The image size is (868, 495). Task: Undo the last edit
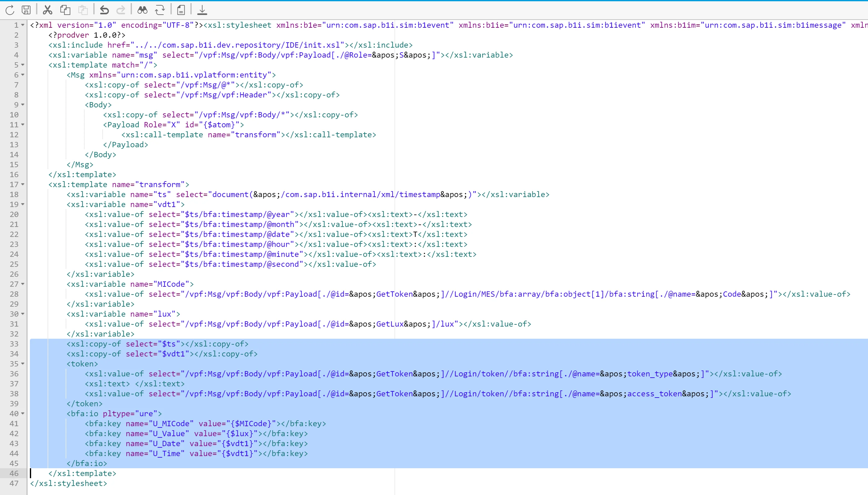104,10
